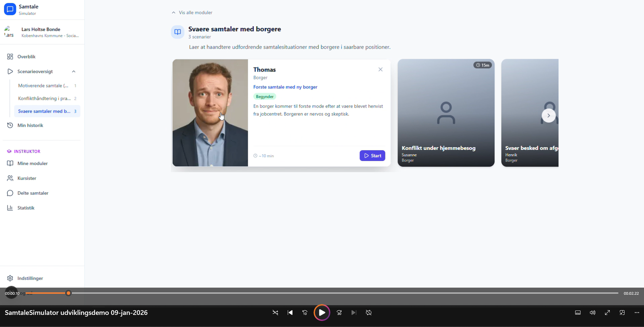Viewport: 644px width, 327px height.
Task: Collapse the Scenarieoversigt sidebar section
Action: (x=74, y=71)
